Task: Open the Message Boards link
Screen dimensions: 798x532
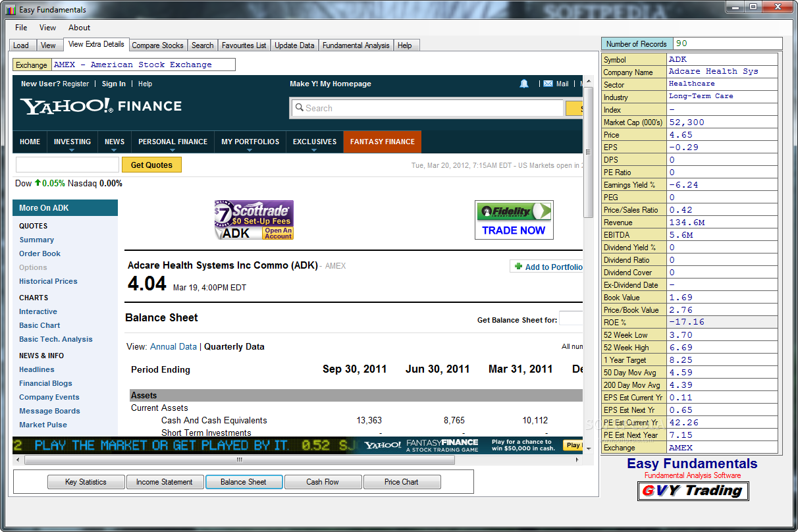Action: coord(49,411)
